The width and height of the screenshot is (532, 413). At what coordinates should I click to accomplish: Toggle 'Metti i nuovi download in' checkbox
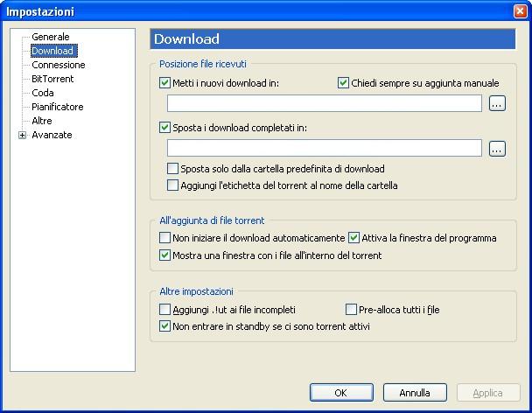click(165, 83)
